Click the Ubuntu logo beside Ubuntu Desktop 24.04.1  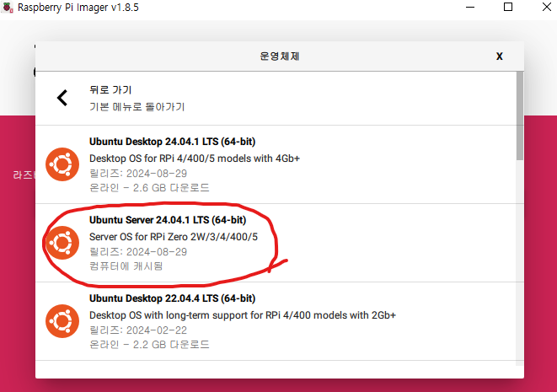click(62, 164)
